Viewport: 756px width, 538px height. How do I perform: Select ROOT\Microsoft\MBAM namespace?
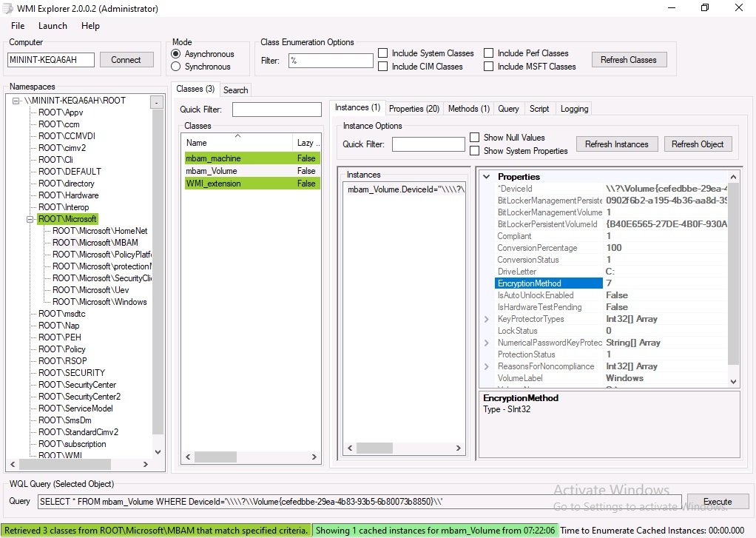tap(95, 243)
